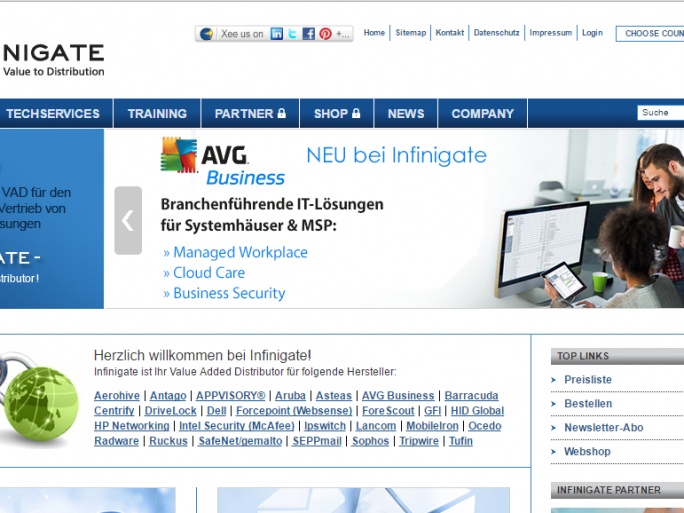Open the SafeNet/gemalto vendor link

[240, 441]
